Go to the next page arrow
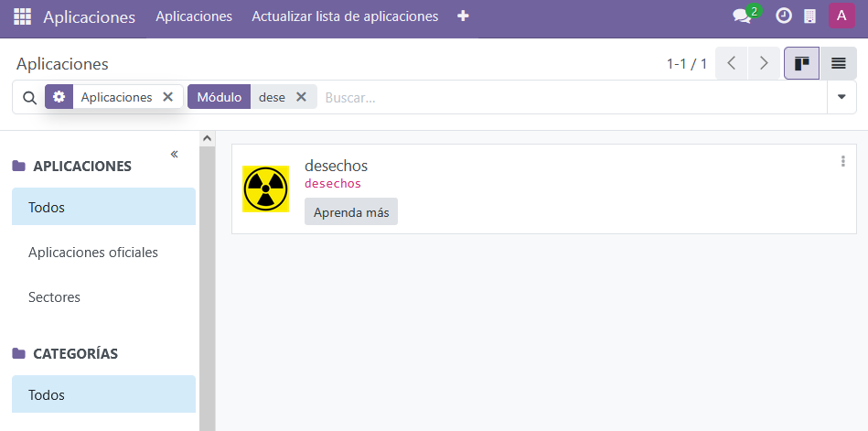This screenshot has height=431, width=868. click(764, 63)
